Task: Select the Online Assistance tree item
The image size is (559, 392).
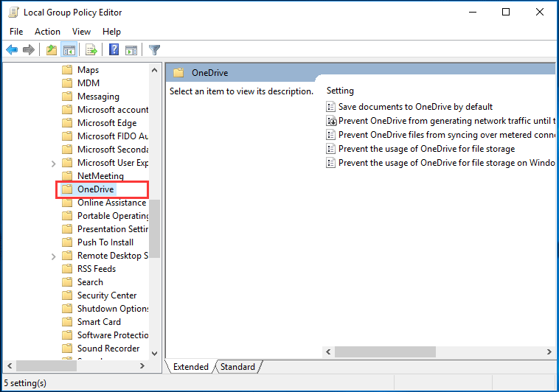Action: (111, 203)
